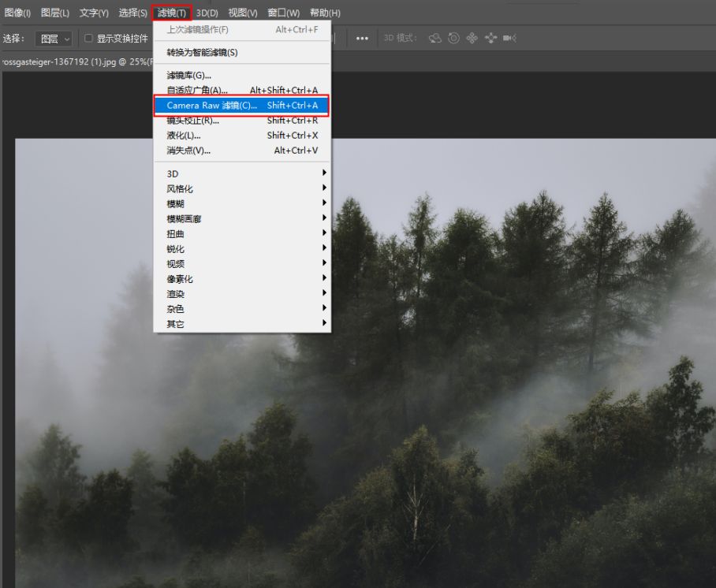Toggle the 显示变换控件 checkbox
This screenshot has height=588, width=716.
click(88, 39)
